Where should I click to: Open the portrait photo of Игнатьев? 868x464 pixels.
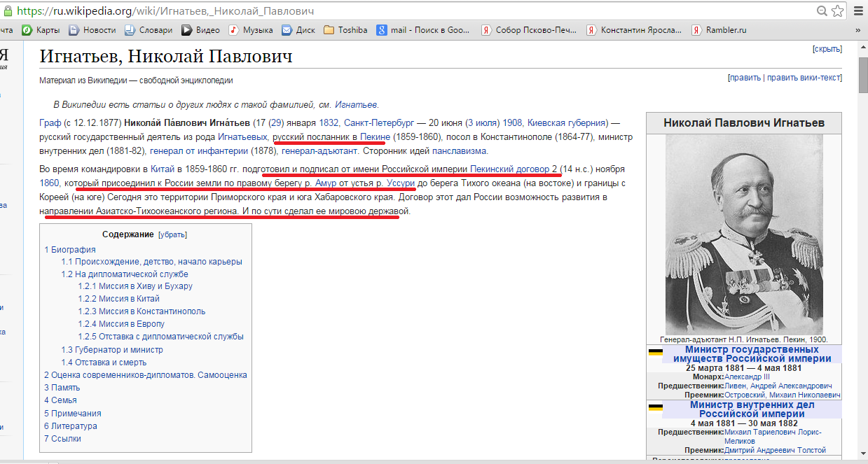tap(743, 234)
